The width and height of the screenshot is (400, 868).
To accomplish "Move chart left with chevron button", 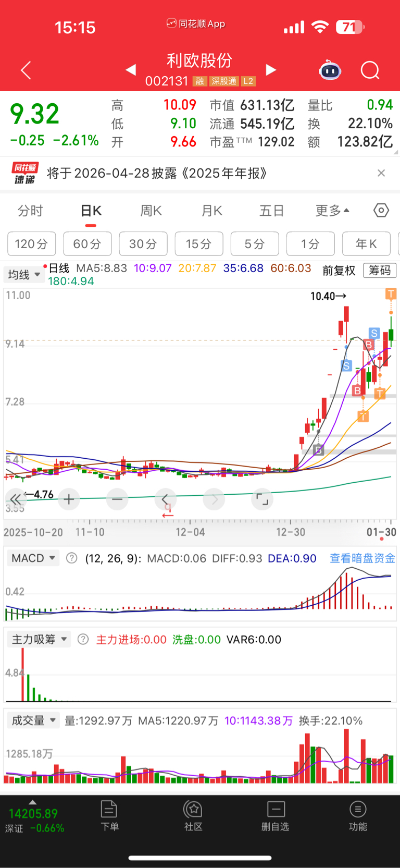I will tap(166, 499).
